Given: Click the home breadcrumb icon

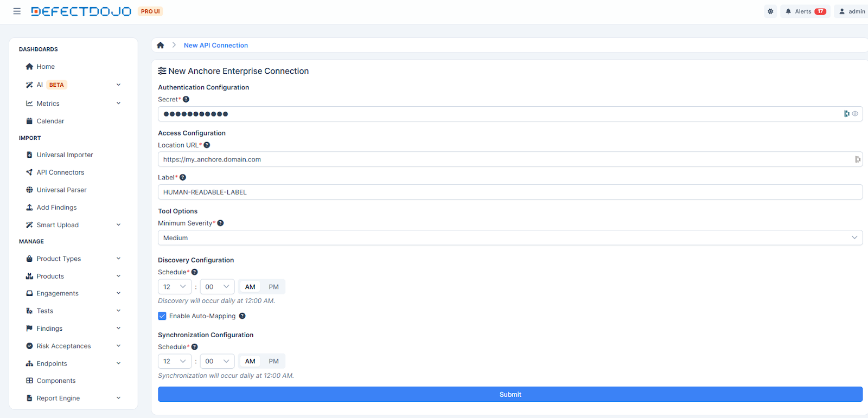Looking at the screenshot, I should 161,46.
